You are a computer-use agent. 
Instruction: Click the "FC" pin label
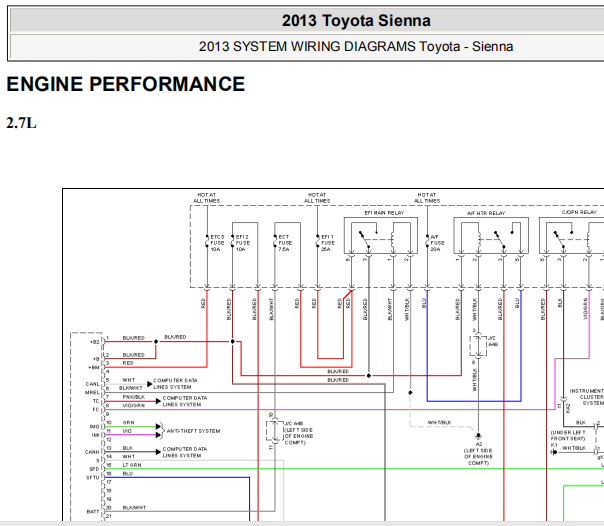coord(96,409)
